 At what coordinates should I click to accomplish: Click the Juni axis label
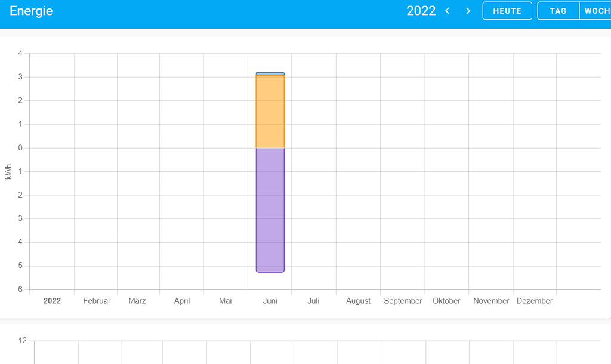270,301
